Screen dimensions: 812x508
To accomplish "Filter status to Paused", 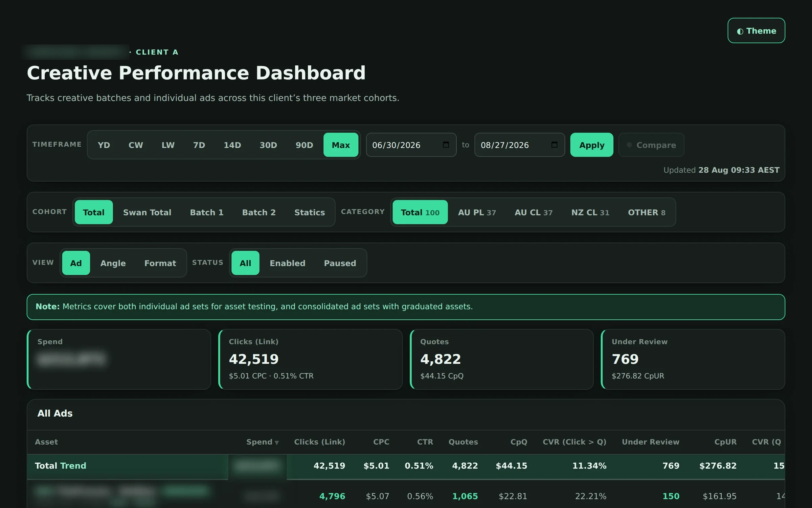I will tap(340, 263).
